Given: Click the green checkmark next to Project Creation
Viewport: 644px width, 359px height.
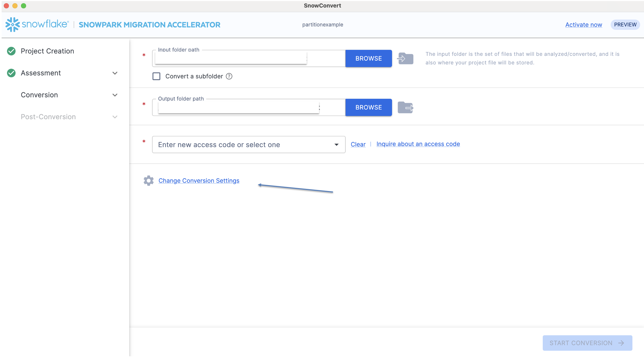Looking at the screenshot, I should point(11,51).
